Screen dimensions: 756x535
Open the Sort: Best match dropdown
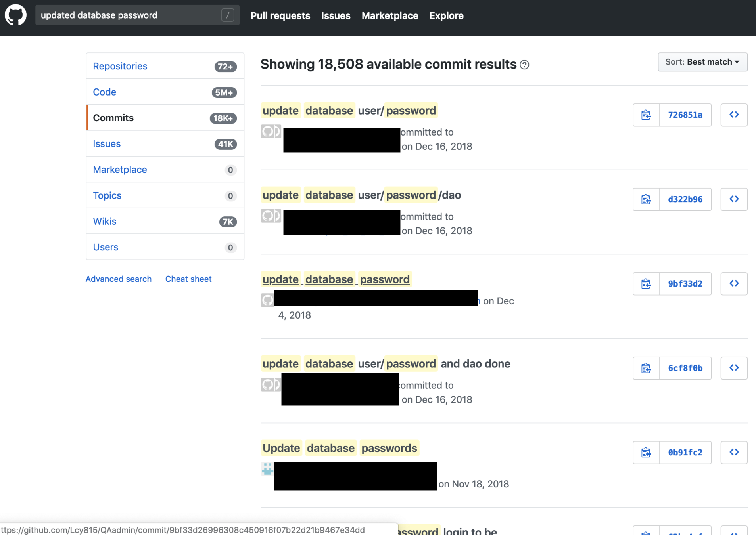coord(702,62)
